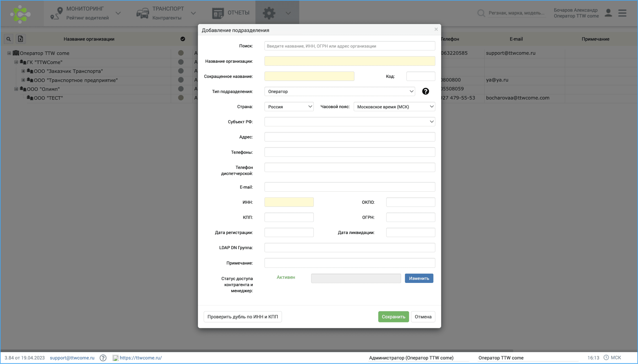Collapse the ГК "TTWCome" tree node
Viewport: 638px width, 364px height.
click(16, 62)
